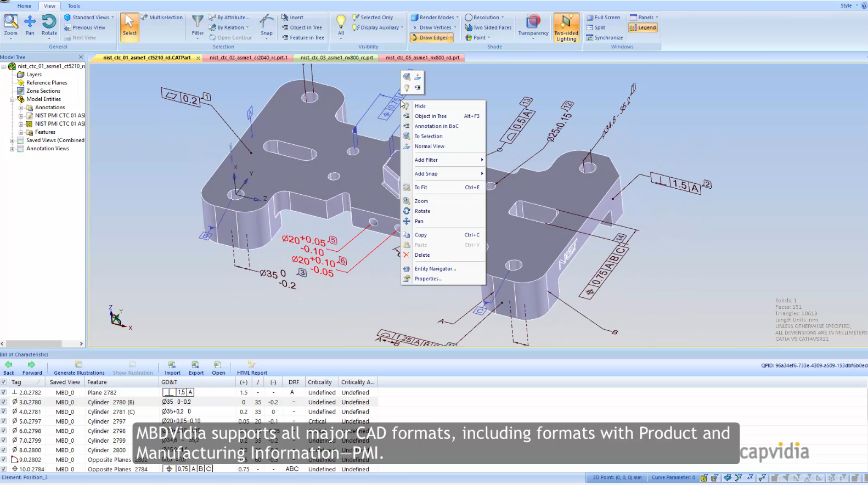Click the Snap tool icon

point(267,25)
